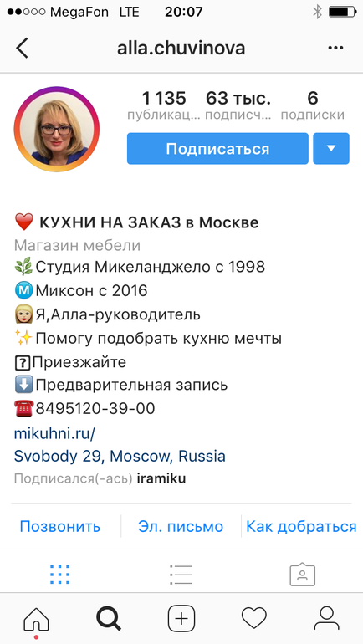
Task: Open Svobody 29, Moscow location link
Action: click(x=120, y=456)
